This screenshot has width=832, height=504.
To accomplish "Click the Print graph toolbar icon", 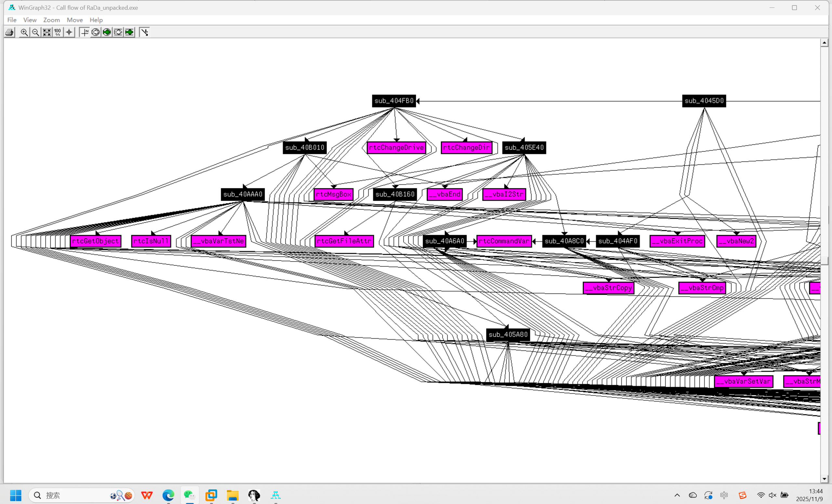I will point(9,32).
